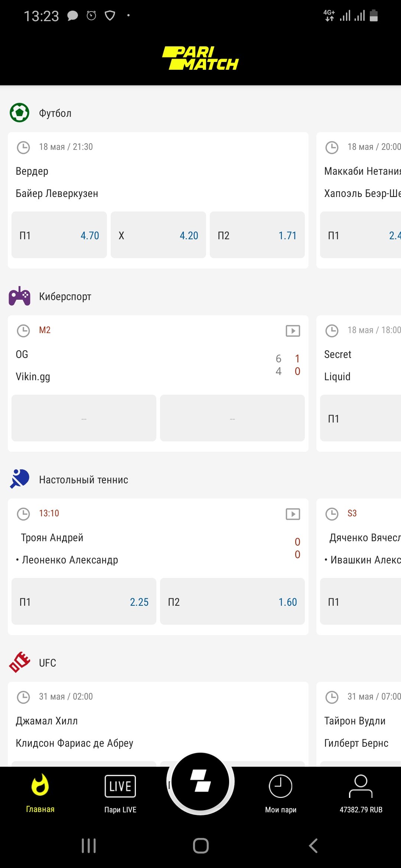Choose П2 odds 1.60 for Леоненко Александр
401x868 pixels.
pos(232,602)
